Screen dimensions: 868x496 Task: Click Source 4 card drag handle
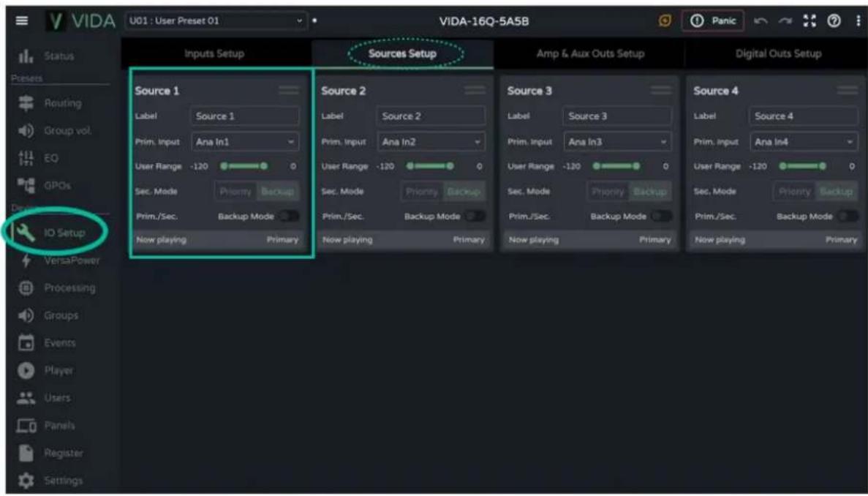pos(848,90)
